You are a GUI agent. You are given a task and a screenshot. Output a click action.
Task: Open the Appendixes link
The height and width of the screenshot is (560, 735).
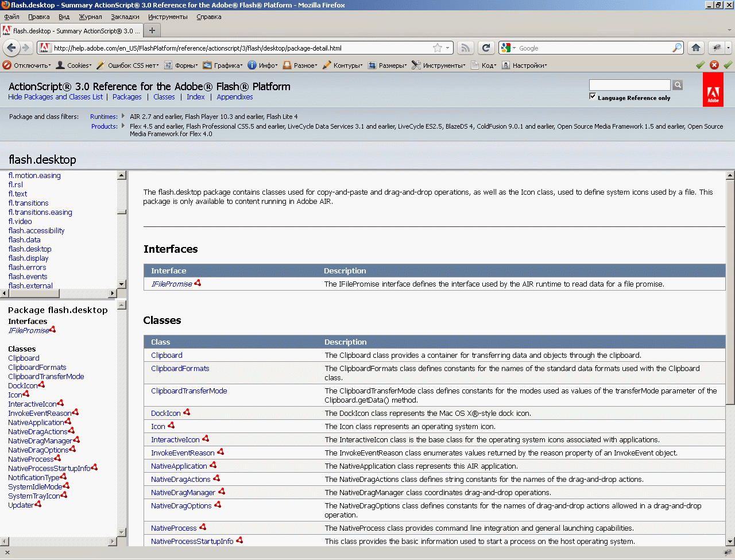[235, 97]
